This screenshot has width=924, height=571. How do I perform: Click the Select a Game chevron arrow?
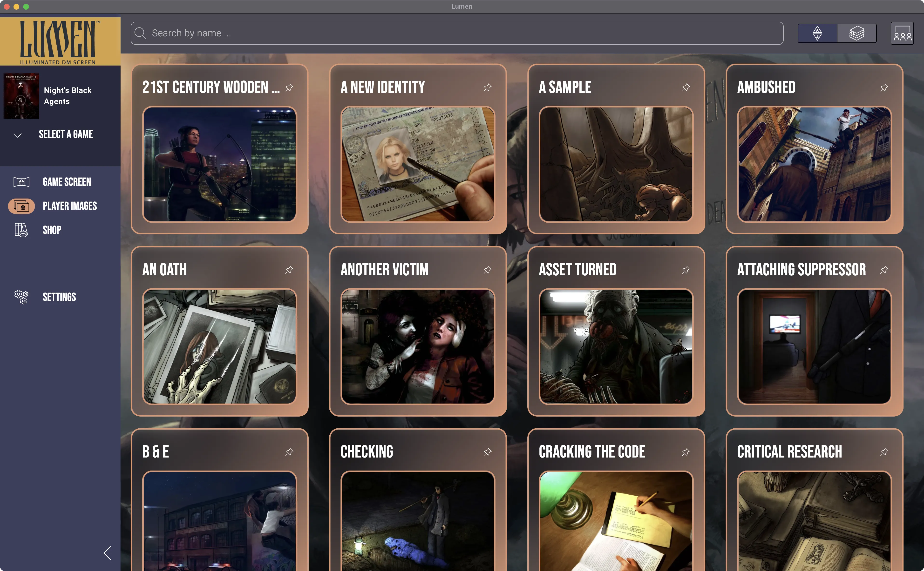coord(17,135)
